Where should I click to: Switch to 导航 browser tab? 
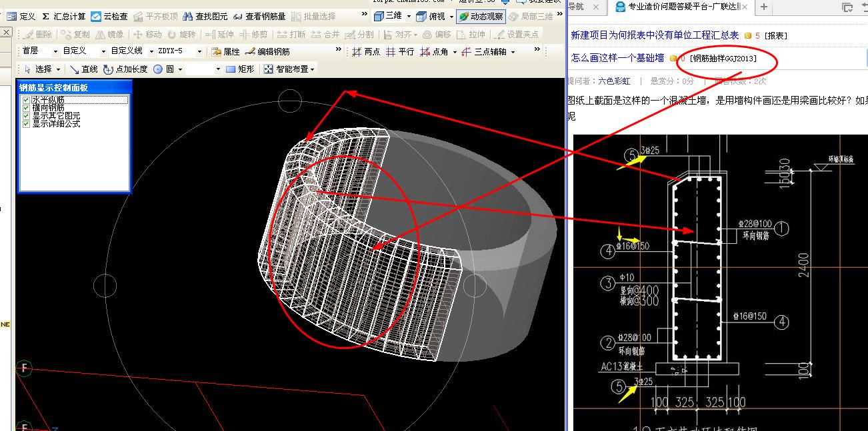(x=575, y=7)
